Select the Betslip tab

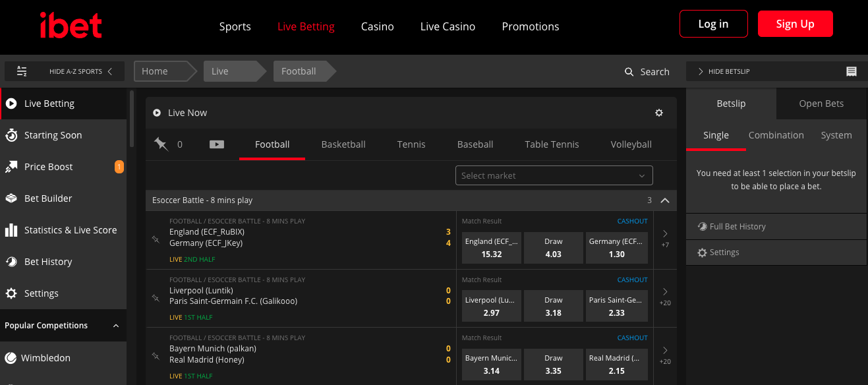coord(732,104)
